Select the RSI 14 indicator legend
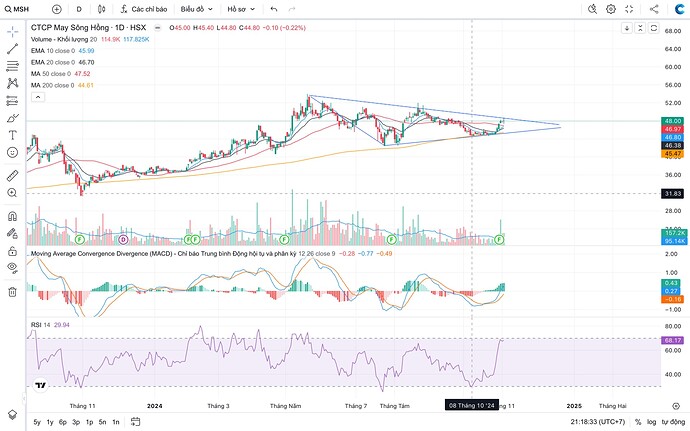690x431 pixels. coord(40,325)
